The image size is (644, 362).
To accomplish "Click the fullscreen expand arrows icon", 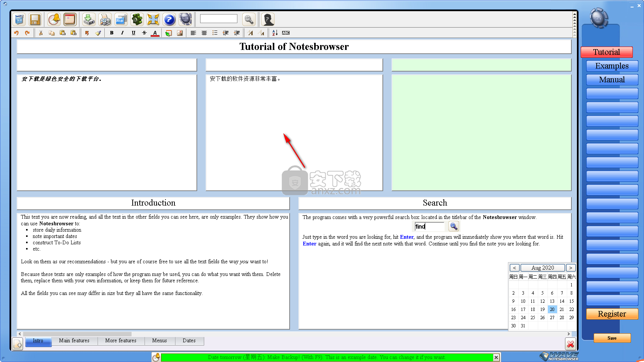I will click(x=153, y=19).
